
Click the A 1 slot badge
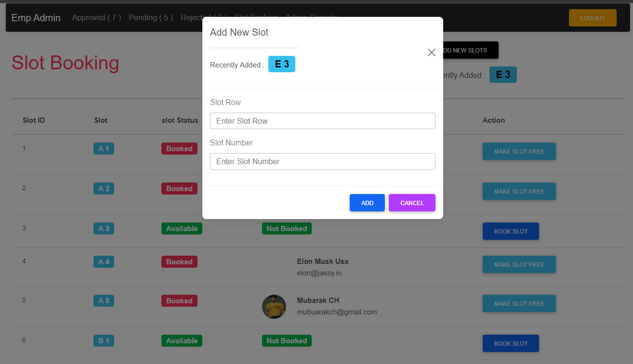(x=104, y=148)
